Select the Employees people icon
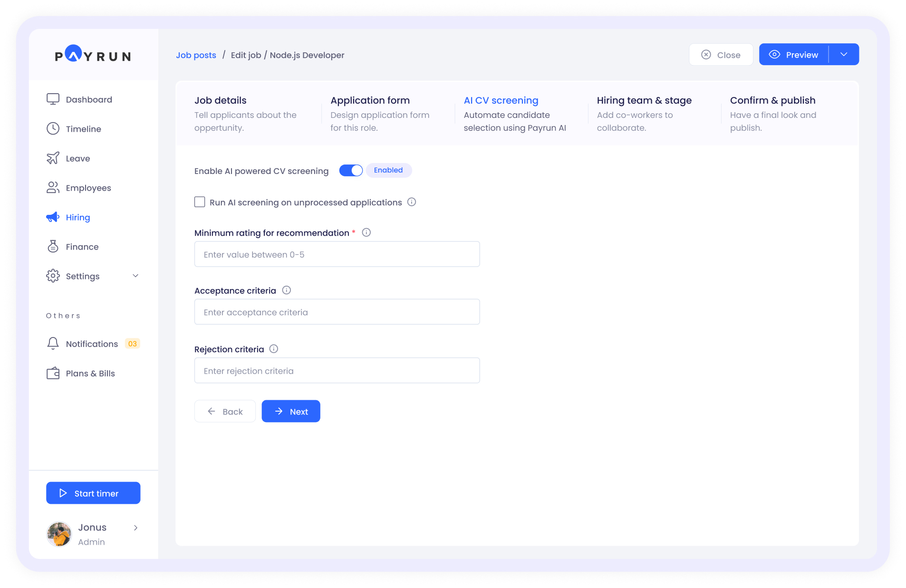Screen dimensions: 906x588 point(53,188)
